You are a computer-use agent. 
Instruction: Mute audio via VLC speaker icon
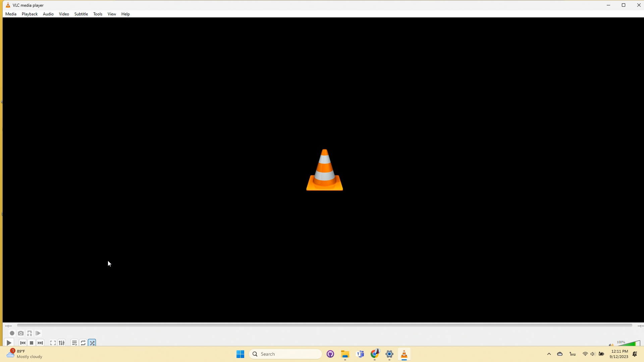611,345
